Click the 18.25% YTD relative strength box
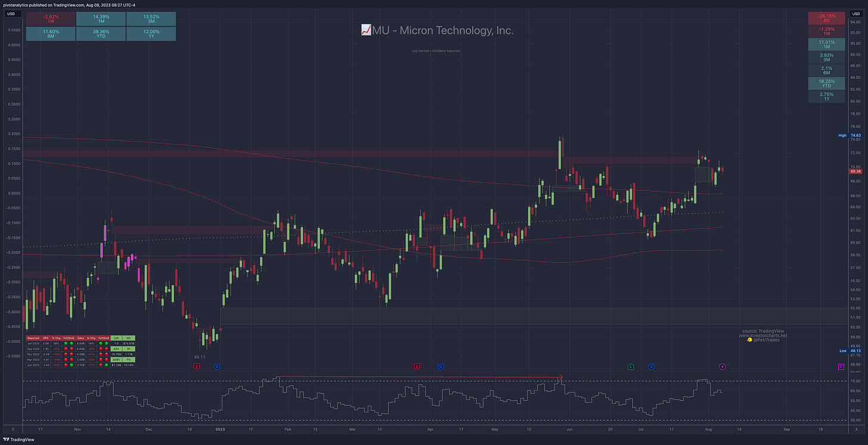The image size is (868, 445). click(826, 84)
